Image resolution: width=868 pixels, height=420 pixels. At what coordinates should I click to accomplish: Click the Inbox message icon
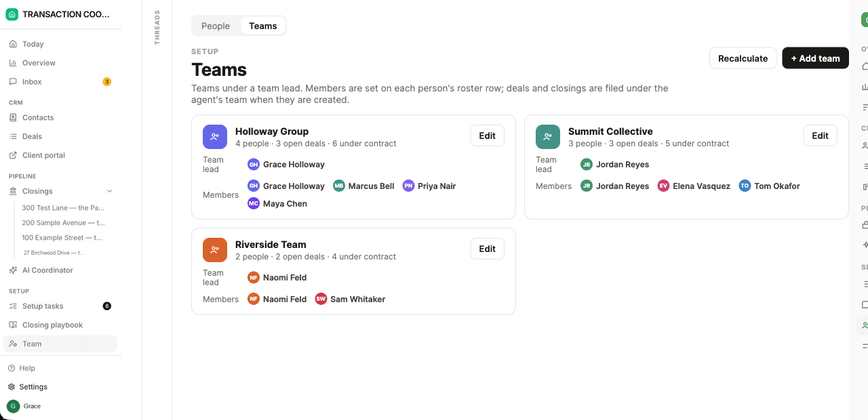coord(13,82)
